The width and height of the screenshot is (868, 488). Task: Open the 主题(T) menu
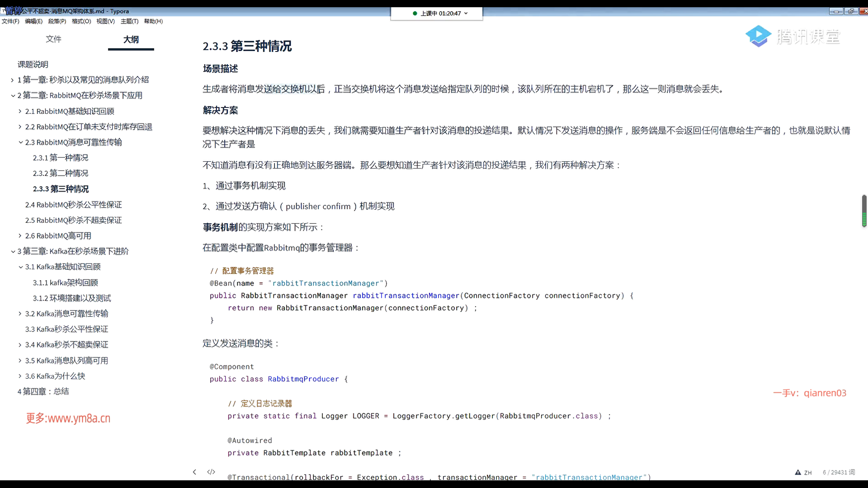(129, 21)
